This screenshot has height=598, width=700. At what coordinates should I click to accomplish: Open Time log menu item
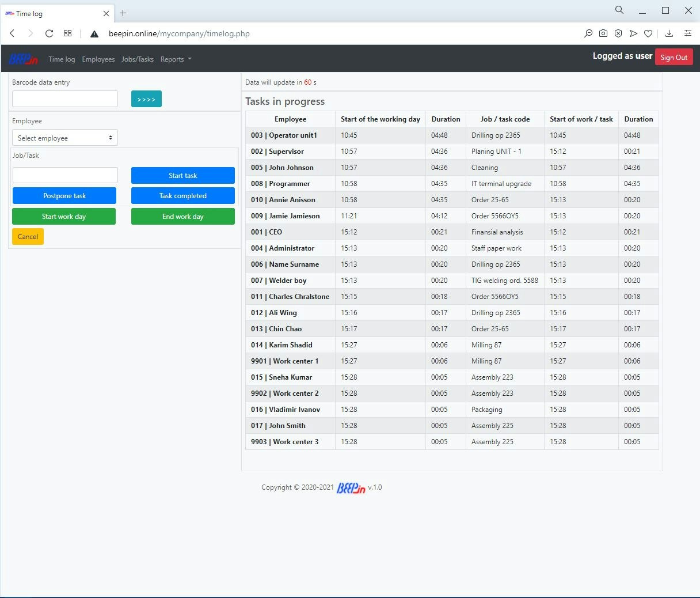tap(62, 59)
